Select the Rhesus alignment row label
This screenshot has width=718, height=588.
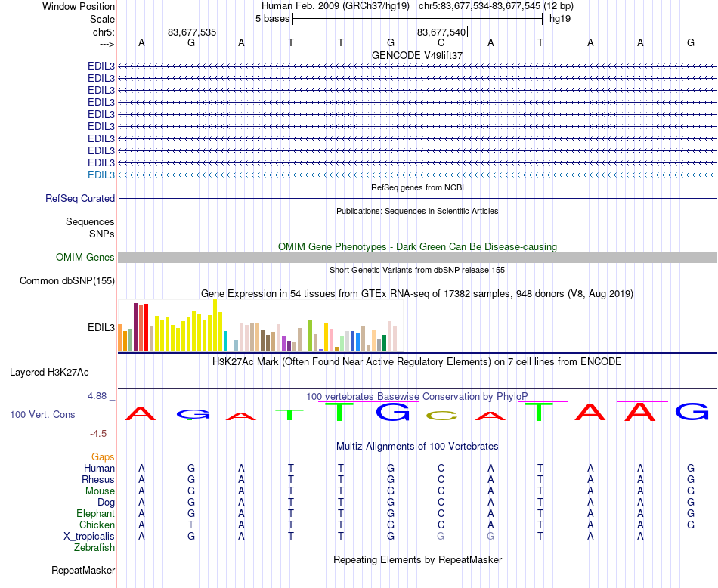coord(98,479)
